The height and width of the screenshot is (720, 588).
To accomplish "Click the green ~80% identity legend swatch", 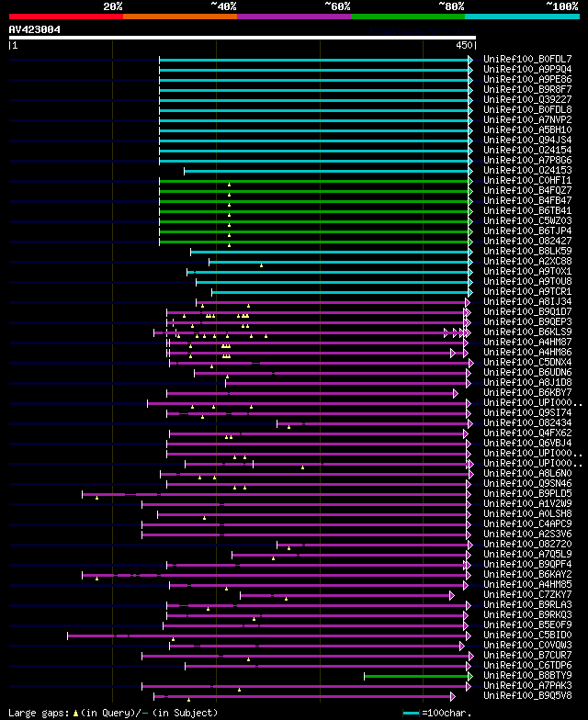I will pos(408,17).
